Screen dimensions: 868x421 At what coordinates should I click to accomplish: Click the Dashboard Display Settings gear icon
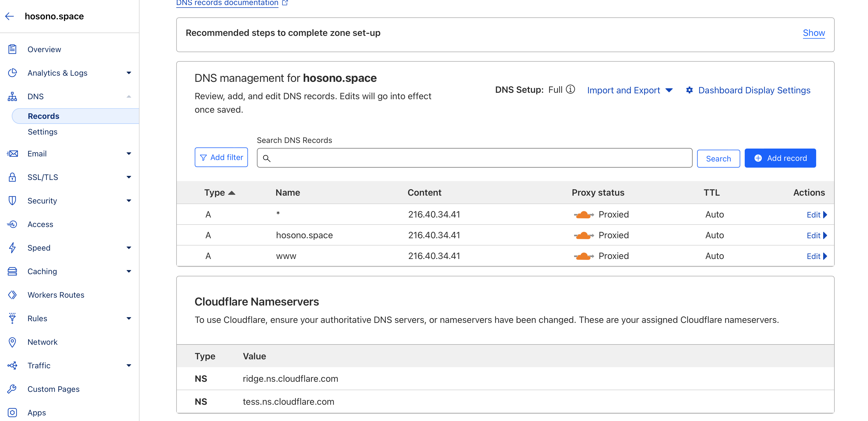pyautogui.click(x=690, y=90)
